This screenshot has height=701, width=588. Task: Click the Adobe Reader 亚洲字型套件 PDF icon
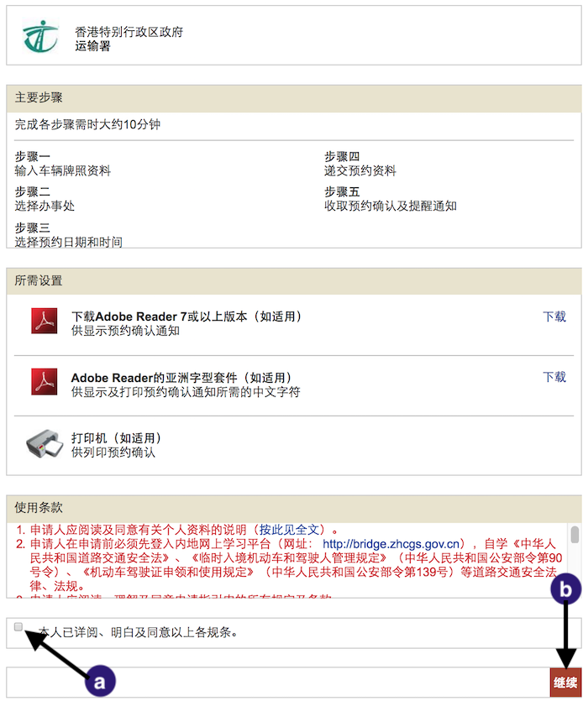point(43,383)
